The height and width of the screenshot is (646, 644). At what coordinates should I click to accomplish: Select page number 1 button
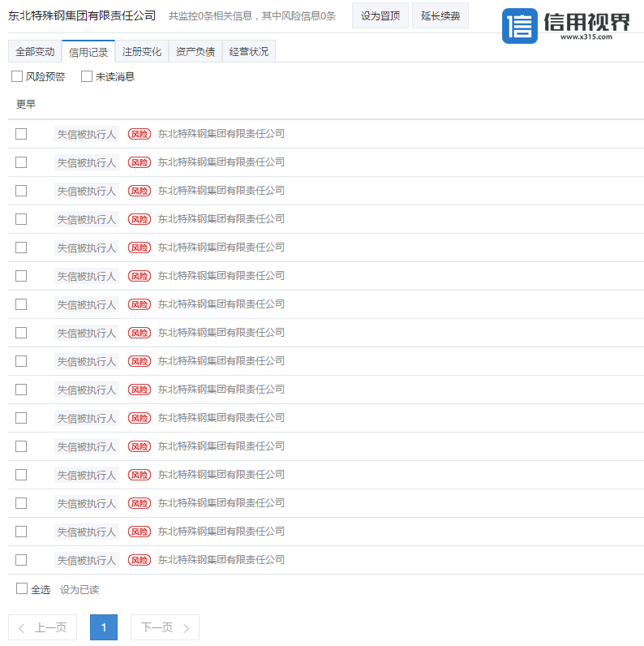pos(104,627)
